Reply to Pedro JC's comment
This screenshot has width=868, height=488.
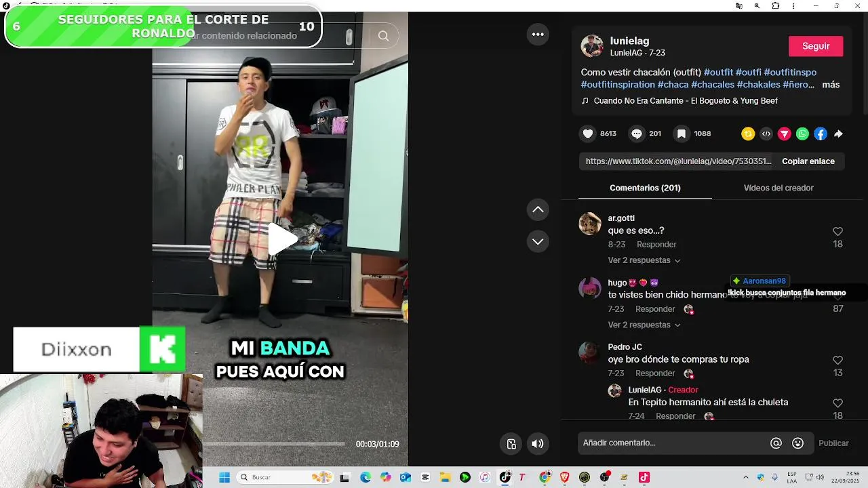tap(655, 373)
